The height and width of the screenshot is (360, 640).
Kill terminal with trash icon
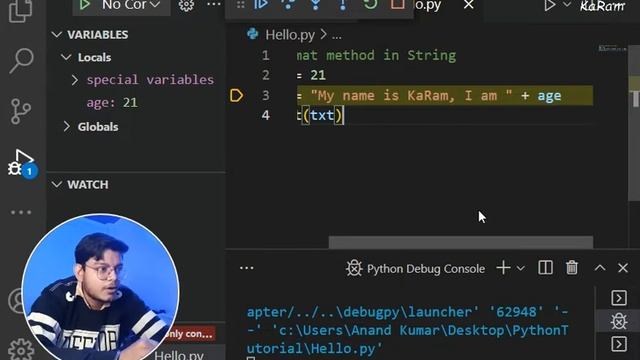[x=572, y=268]
